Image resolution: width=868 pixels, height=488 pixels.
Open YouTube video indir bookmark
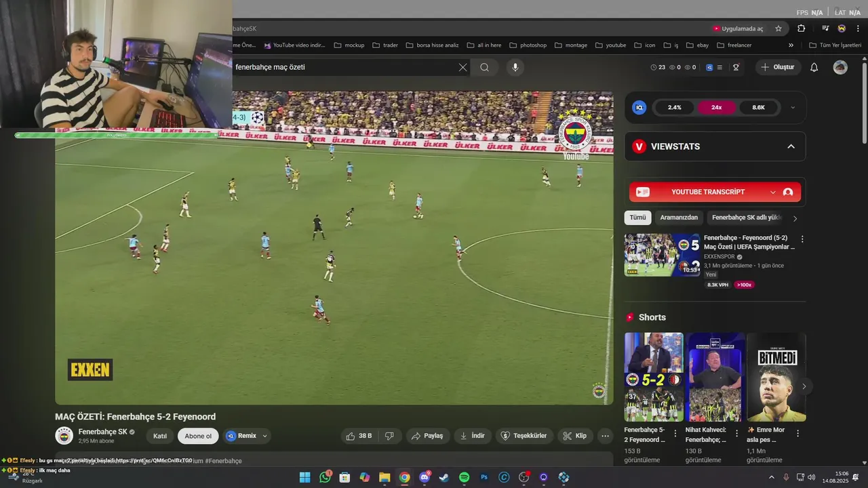(294, 45)
